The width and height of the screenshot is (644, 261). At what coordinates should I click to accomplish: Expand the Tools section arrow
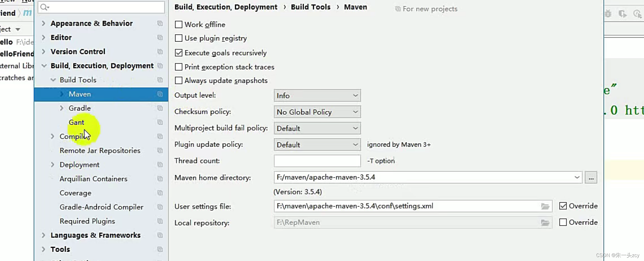click(x=43, y=250)
